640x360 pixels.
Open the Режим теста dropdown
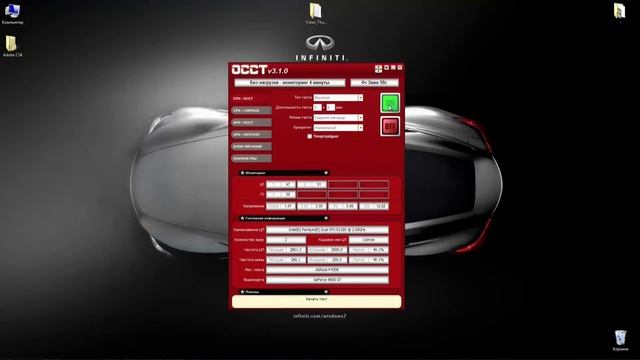(338, 118)
